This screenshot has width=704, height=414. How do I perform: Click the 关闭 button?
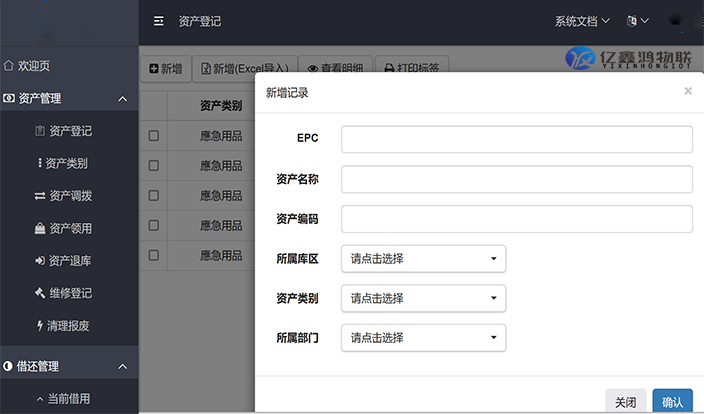pyautogui.click(x=625, y=401)
